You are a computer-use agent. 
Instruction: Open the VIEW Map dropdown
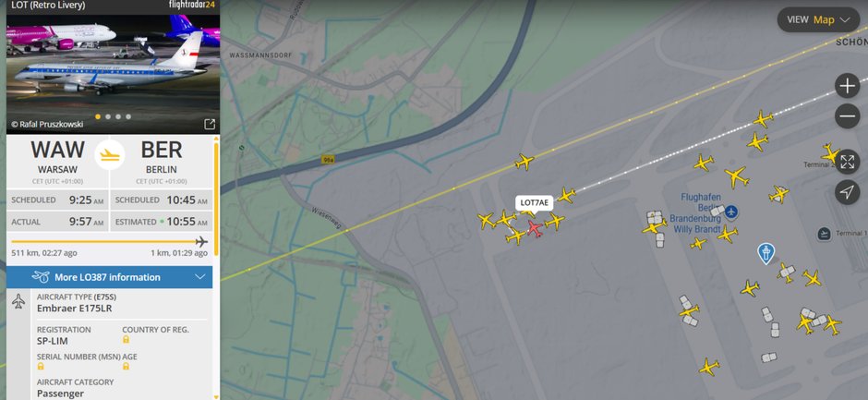point(818,20)
